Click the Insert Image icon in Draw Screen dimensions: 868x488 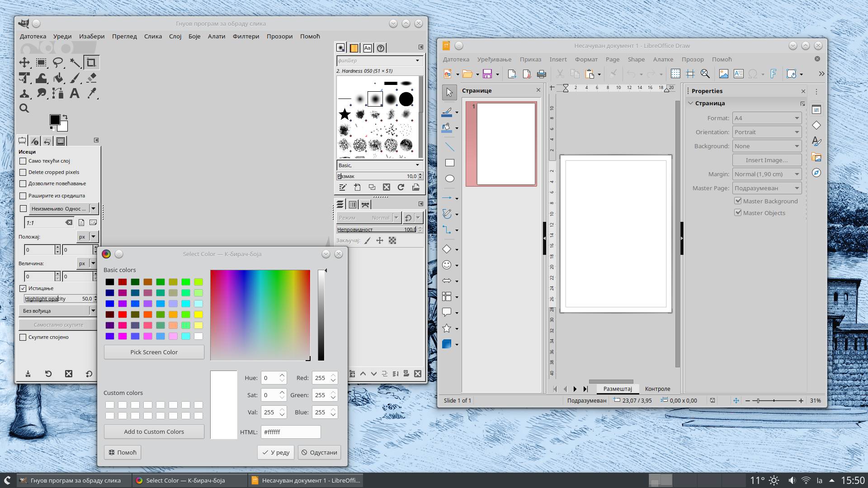tap(723, 74)
